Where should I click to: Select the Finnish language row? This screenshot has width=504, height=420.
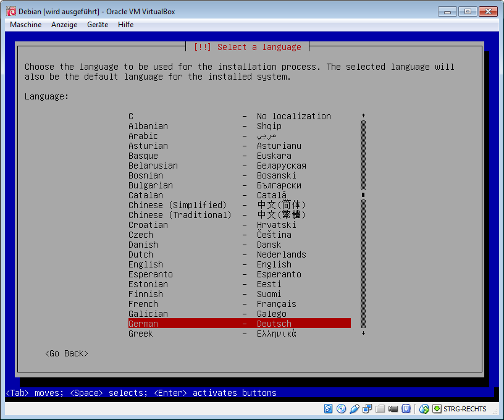click(240, 294)
